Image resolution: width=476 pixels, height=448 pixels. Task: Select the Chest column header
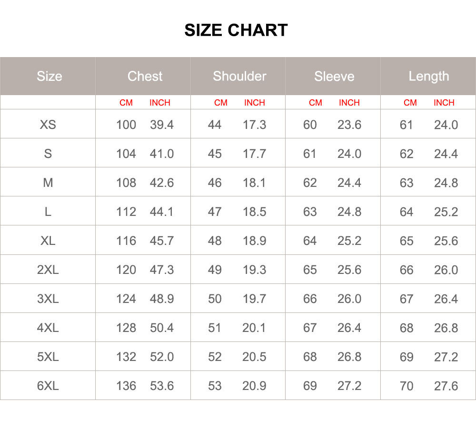(x=145, y=76)
